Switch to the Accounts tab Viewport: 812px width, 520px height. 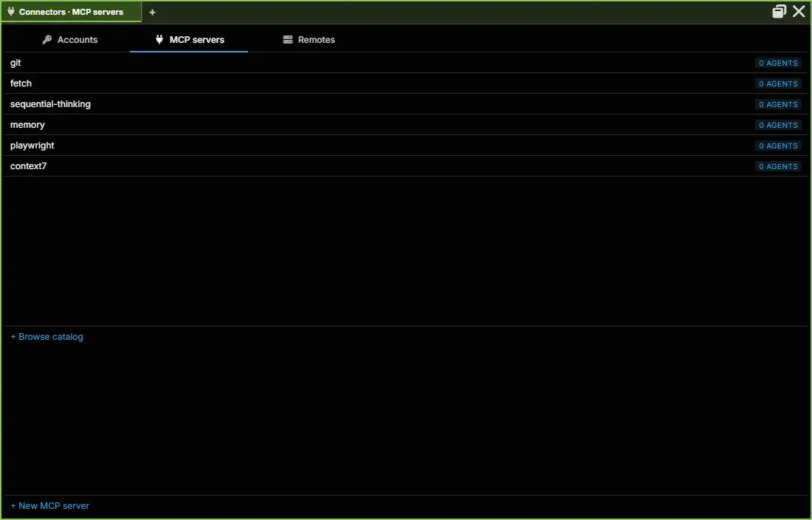70,40
